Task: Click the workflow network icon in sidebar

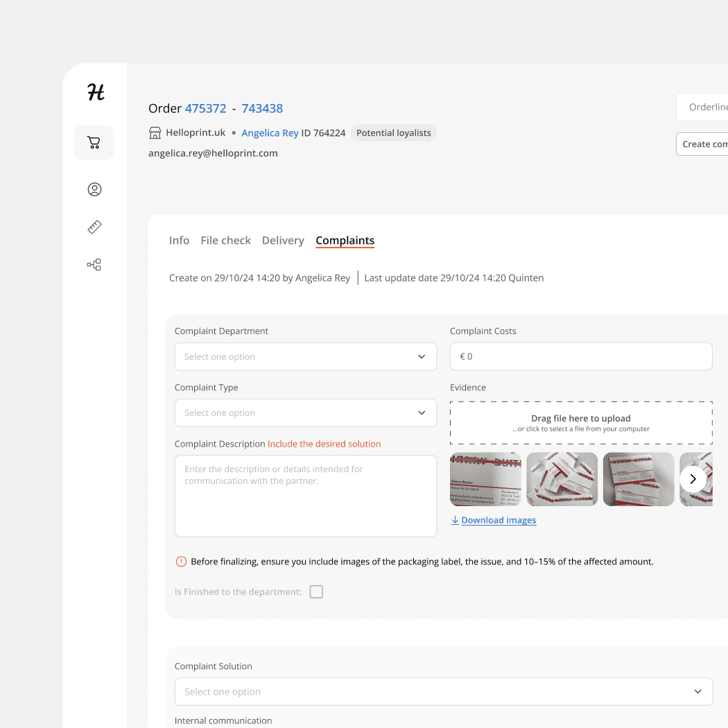Action: (94, 264)
